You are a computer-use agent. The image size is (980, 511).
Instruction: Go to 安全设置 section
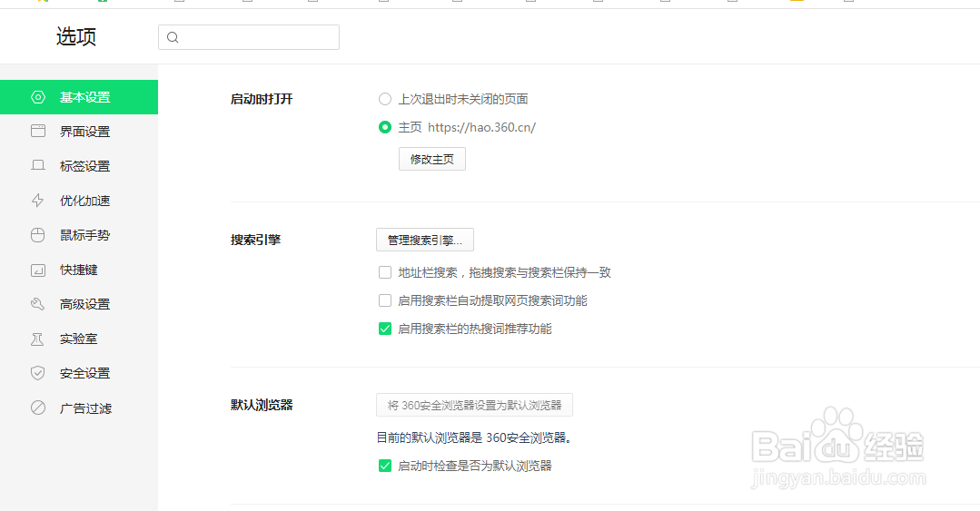coord(79,373)
